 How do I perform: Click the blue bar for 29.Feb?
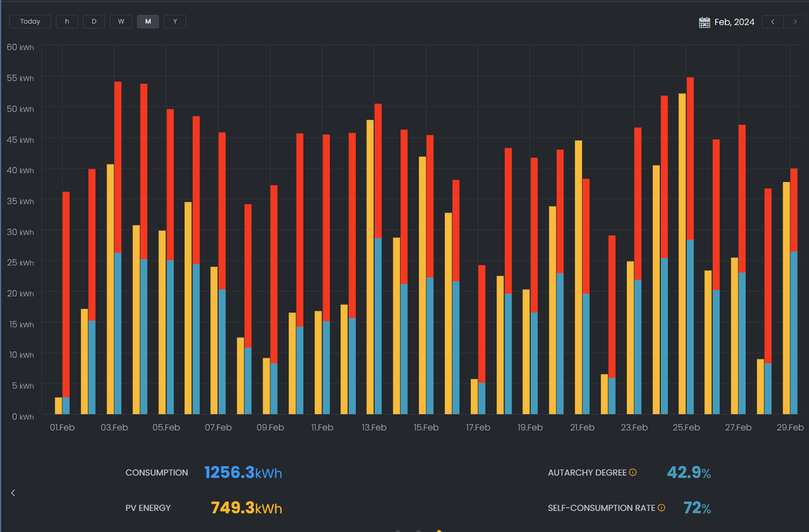tap(793, 333)
